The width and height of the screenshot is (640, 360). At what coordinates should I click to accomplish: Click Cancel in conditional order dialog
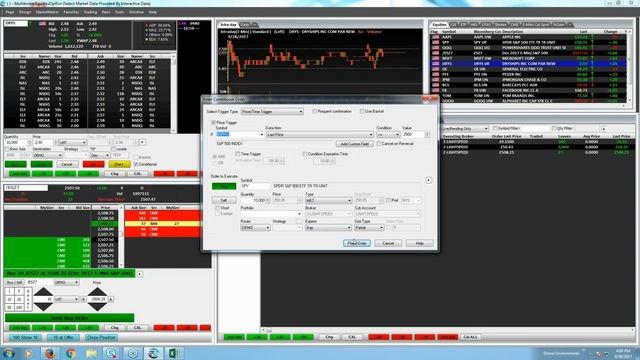(388, 243)
